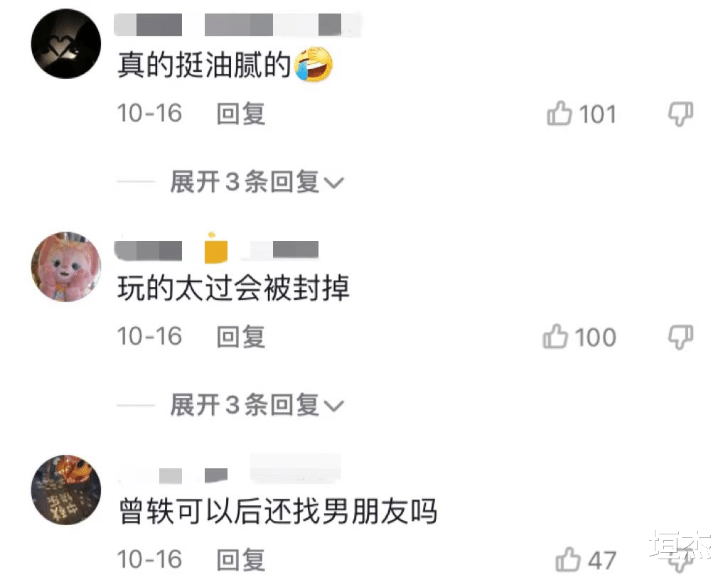
Task: Expand 3 replies under '玩的太过会被封掉' comment
Action: [257, 405]
